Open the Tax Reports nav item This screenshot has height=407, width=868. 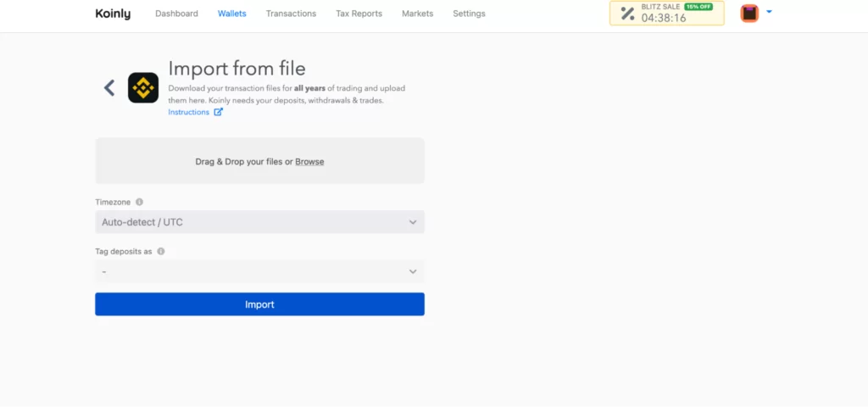359,14
